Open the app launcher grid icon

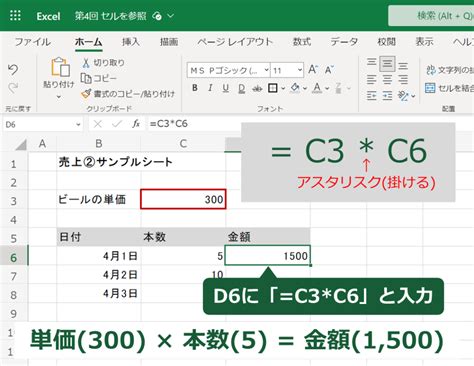(x=15, y=15)
